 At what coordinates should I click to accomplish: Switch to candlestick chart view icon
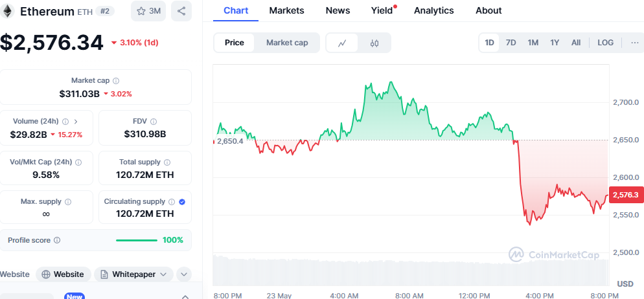coord(374,43)
